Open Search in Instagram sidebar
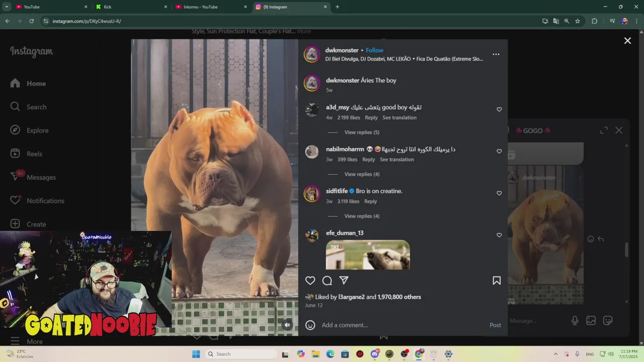 (x=29, y=107)
